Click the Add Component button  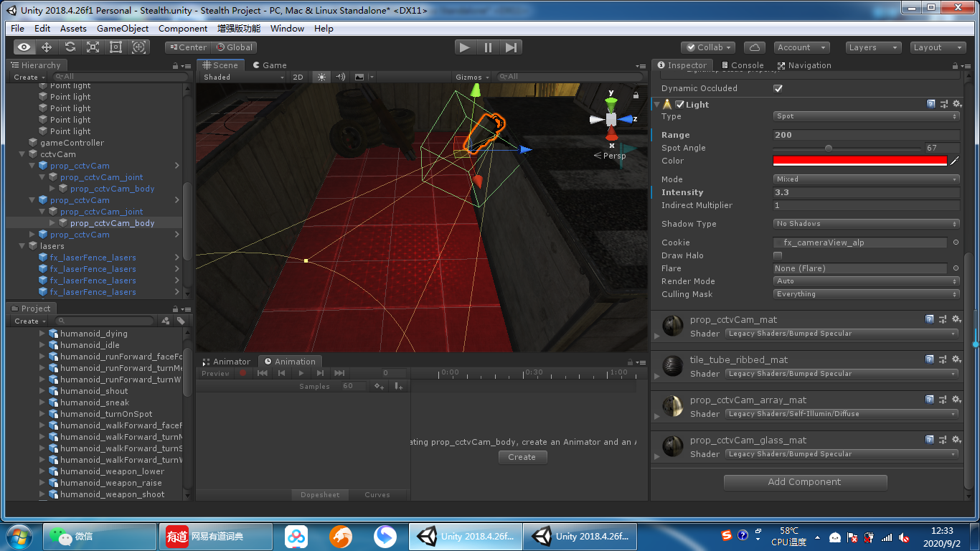805,482
